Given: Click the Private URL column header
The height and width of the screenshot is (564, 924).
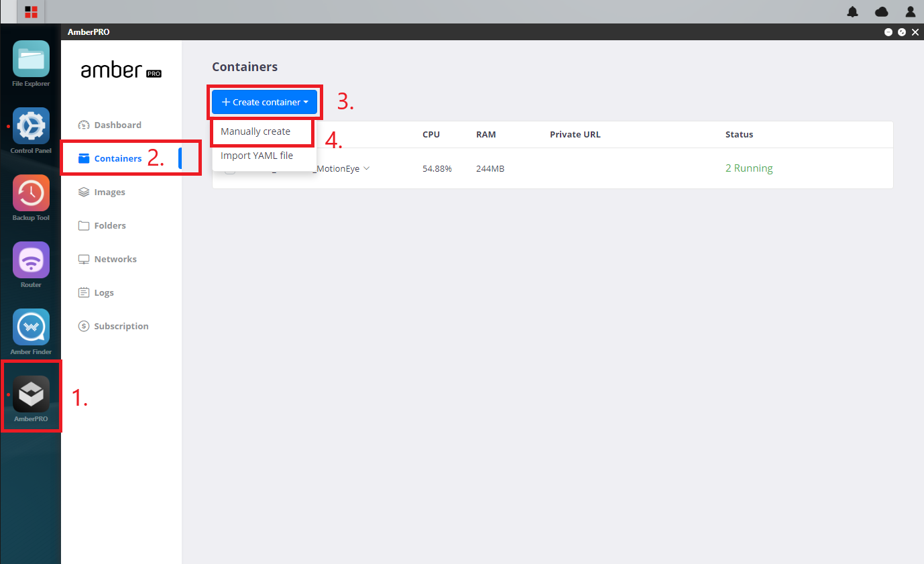Looking at the screenshot, I should (x=575, y=134).
